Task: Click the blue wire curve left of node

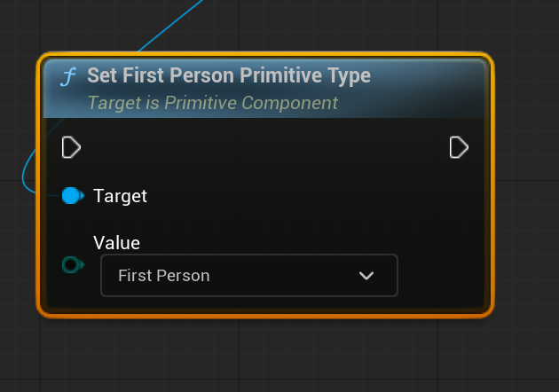Action: [26, 175]
